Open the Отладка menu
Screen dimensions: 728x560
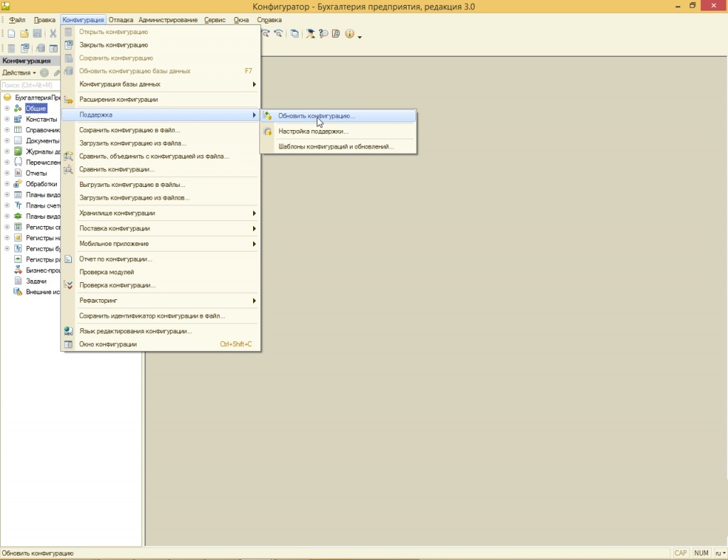click(x=121, y=20)
